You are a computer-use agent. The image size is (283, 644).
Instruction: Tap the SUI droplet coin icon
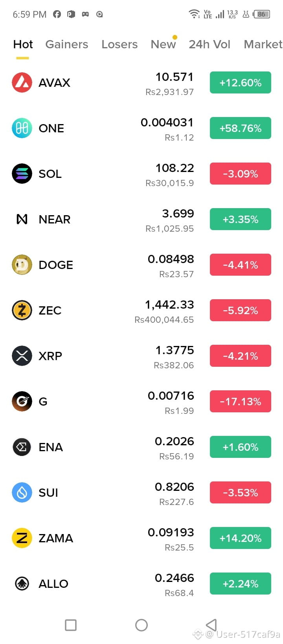pyautogui.click(x=22, y=492)
